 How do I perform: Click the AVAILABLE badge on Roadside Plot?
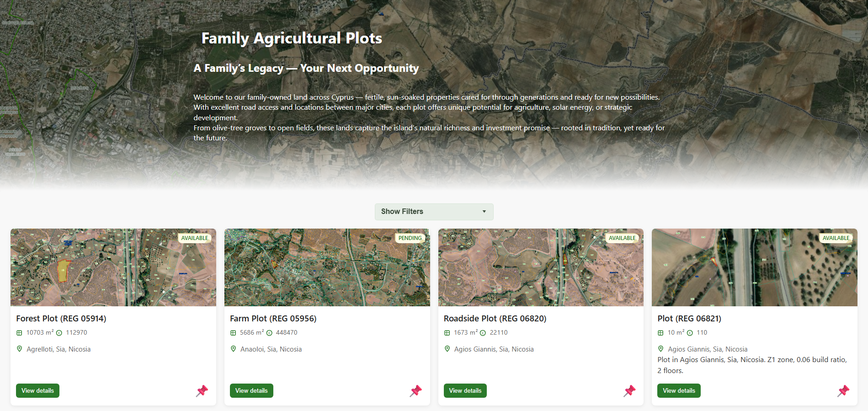coord(622,238)
